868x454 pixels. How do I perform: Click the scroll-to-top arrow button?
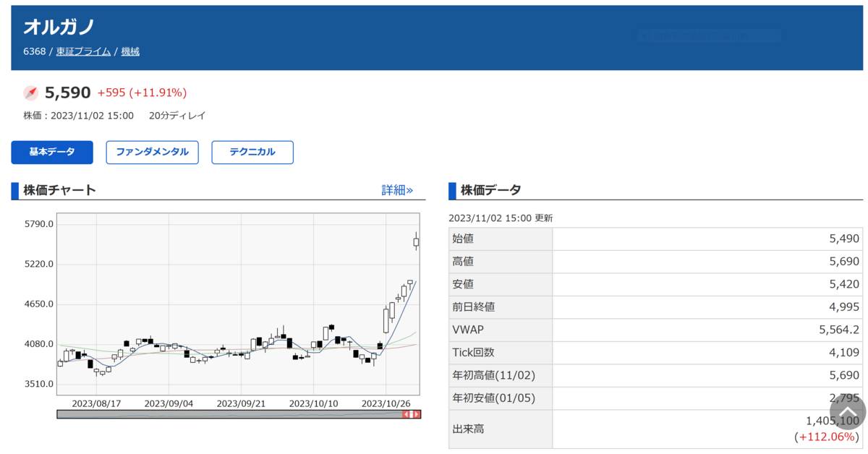(x=847, y=412)
